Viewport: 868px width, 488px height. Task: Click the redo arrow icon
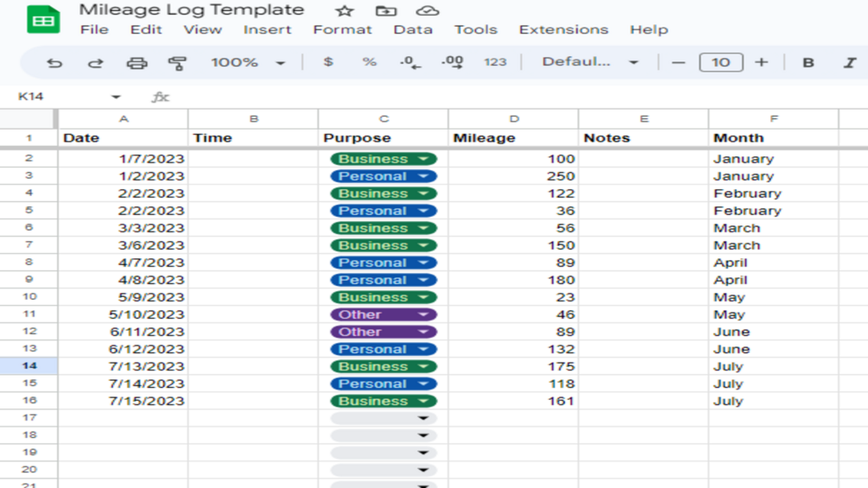coord(95,62)
